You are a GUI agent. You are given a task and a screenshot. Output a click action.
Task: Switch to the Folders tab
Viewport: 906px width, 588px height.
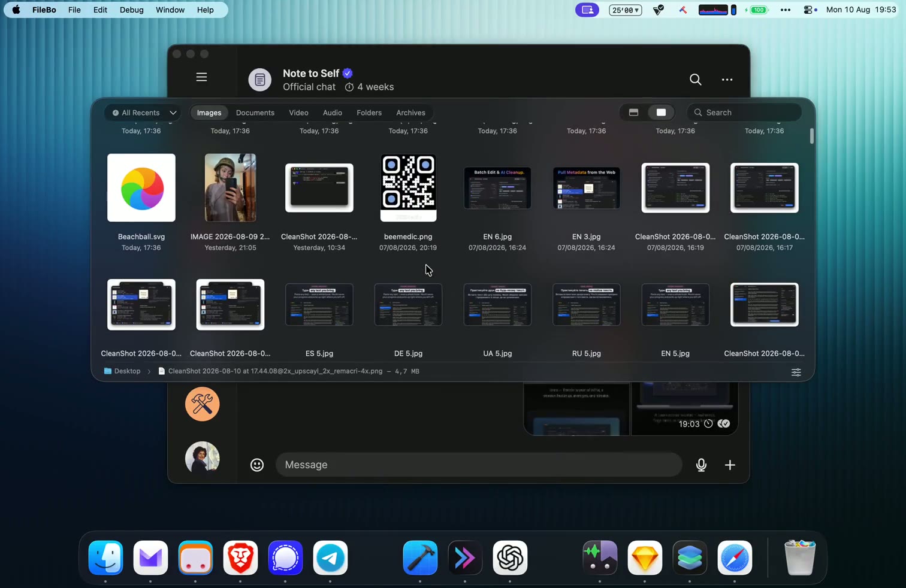tap(369, 113)
